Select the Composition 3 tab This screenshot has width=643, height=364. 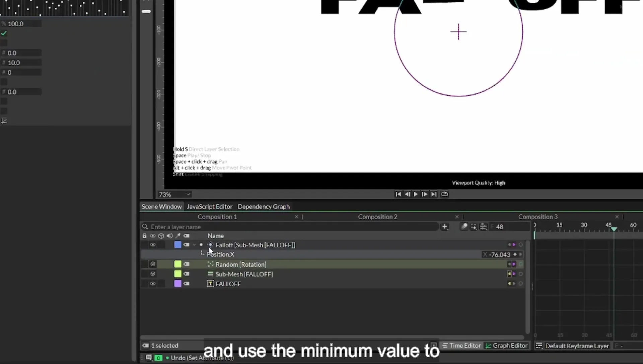pos(538,217)
